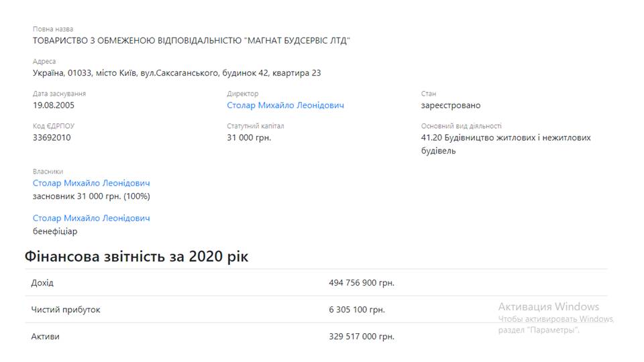The image size is (644, 362).
Task: Click the main activity 41.20 description
Action: (506, 144)
